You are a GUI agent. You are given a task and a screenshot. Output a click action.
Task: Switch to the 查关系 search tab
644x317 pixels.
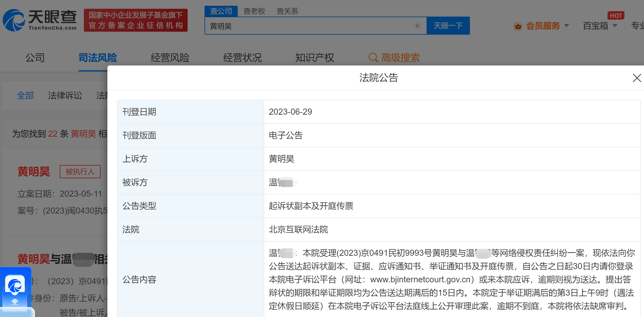tap(287, 11)
